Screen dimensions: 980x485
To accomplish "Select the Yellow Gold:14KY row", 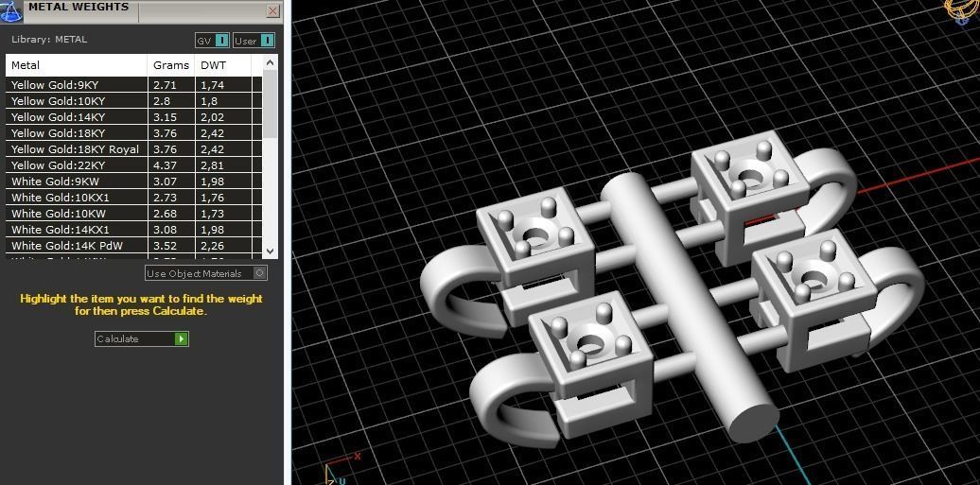I will [x=133, y=117].
